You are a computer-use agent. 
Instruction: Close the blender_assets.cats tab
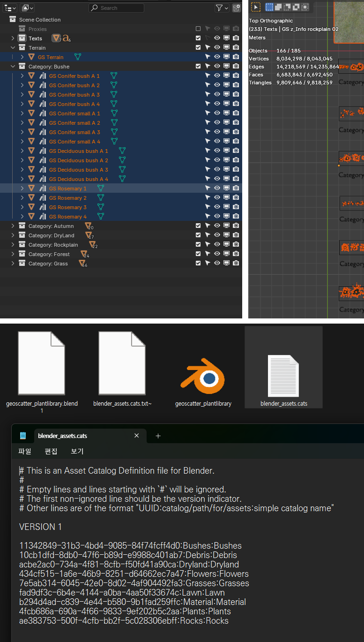[x=136, y=436]
